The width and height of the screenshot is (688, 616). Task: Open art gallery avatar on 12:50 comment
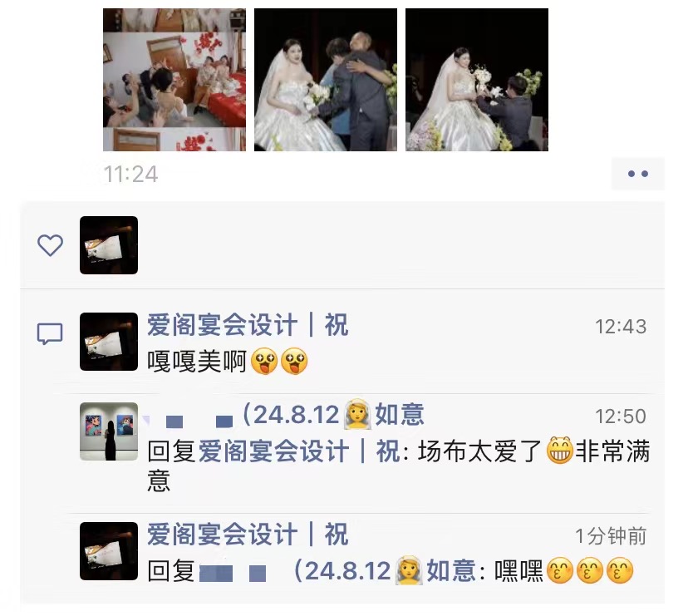109,431
